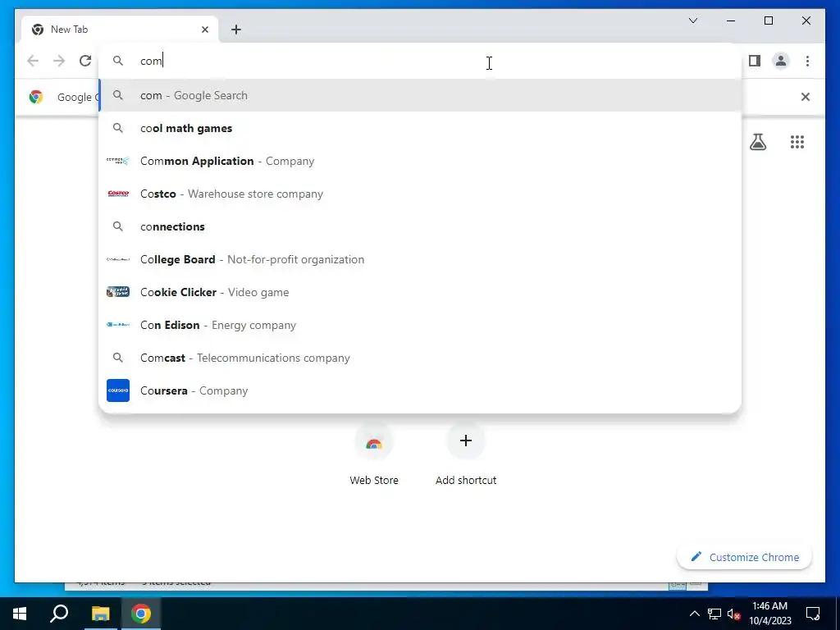
Task: Click the Back navigation arrow
Action: (33, 61)
